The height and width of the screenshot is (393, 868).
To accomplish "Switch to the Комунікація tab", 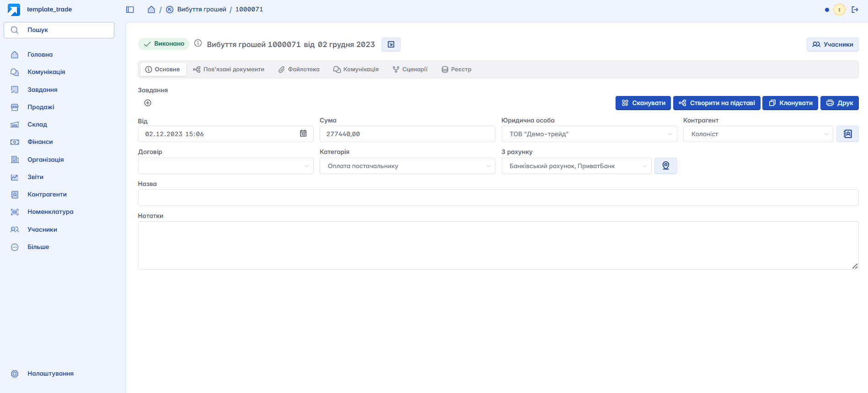I will coord(356,69).
